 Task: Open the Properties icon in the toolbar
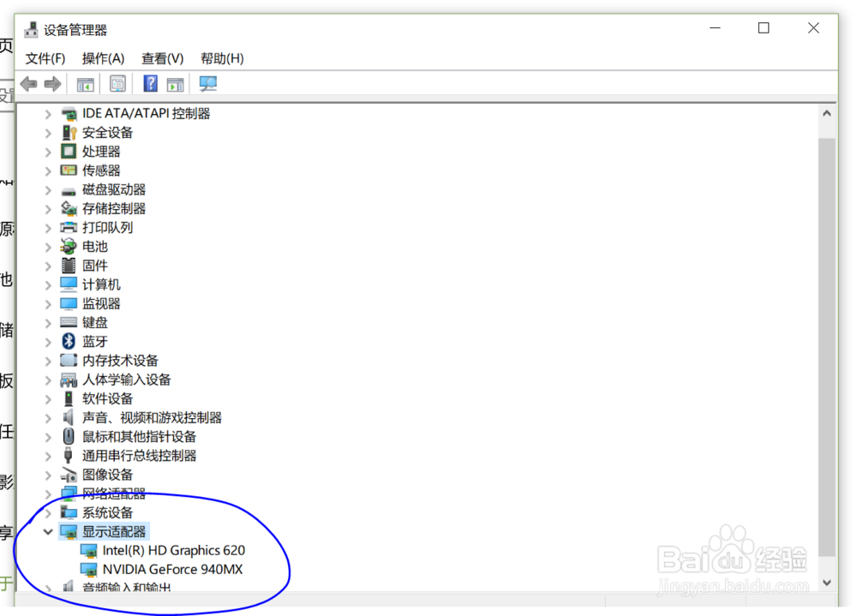click(117, 83)
